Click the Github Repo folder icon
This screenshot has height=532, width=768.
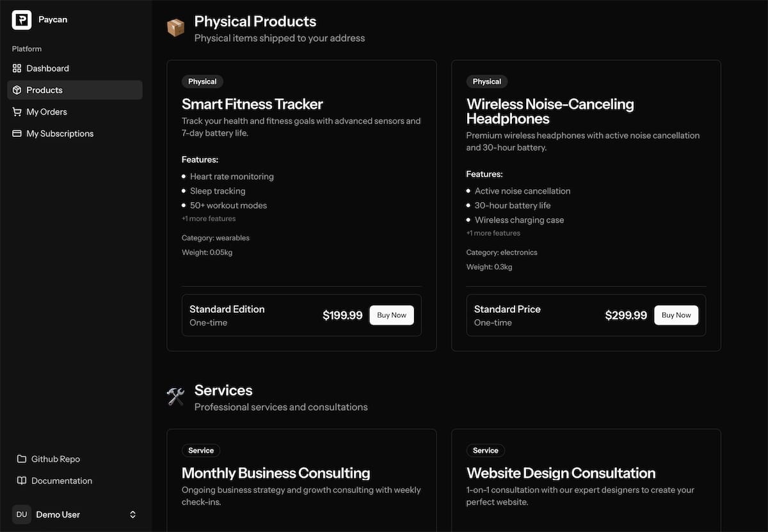tap(21, 458)
